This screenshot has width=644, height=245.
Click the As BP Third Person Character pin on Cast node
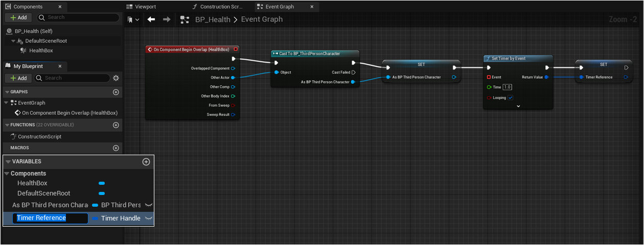coord(354,82)
